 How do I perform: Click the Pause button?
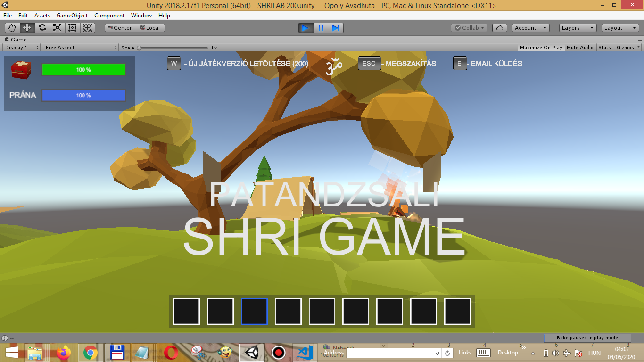[x=321, y=28]
